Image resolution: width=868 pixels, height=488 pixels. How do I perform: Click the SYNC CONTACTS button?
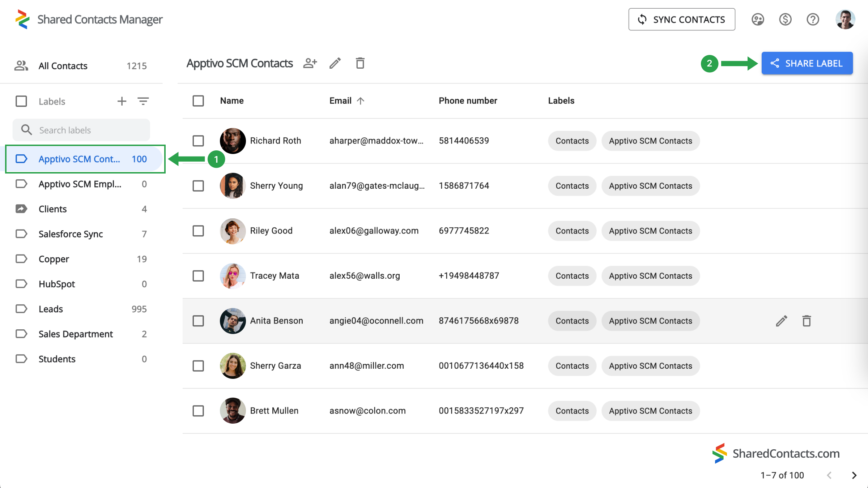pos(682,19)
